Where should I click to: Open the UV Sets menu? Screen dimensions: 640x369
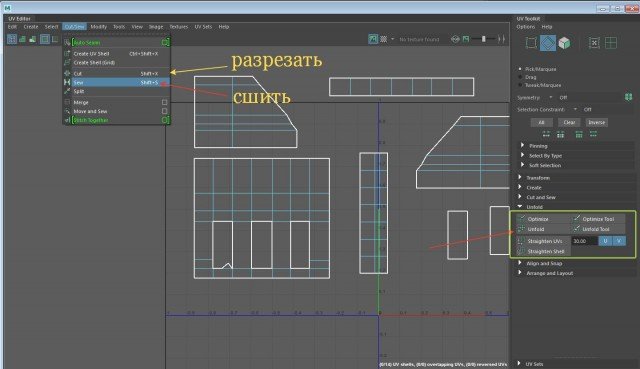pyautogui.click(x=203, y=27)
